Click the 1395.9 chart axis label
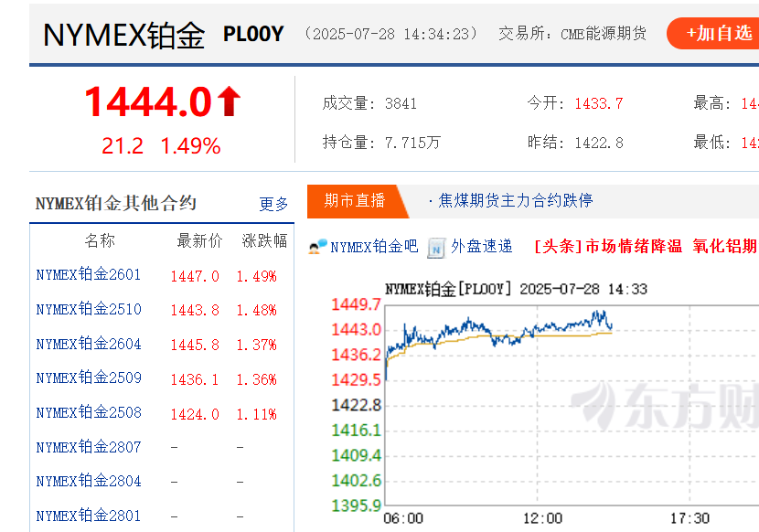The height and width of the screenshot is (532, 759). tap(356, 505)
